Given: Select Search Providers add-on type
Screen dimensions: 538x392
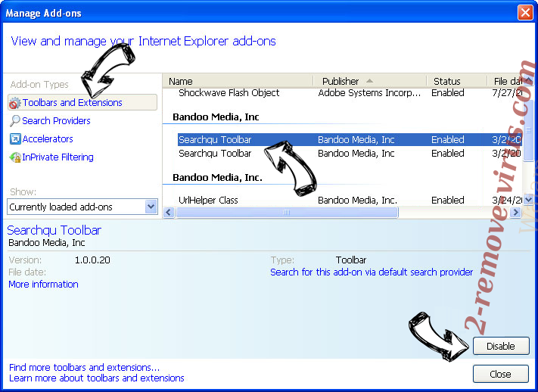Looking at the screenshot, I should (56, 121).
